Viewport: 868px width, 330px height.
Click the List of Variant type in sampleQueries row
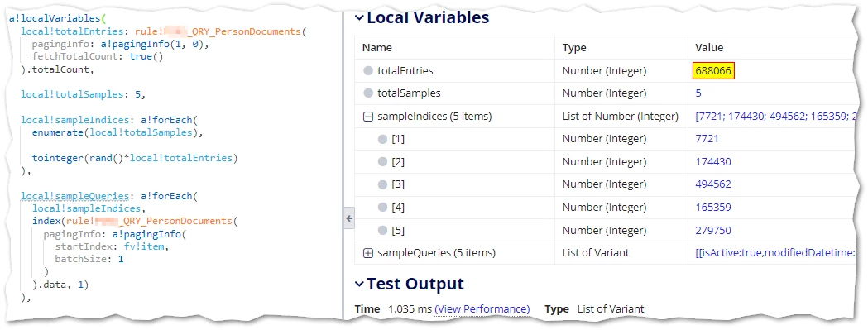596,253
